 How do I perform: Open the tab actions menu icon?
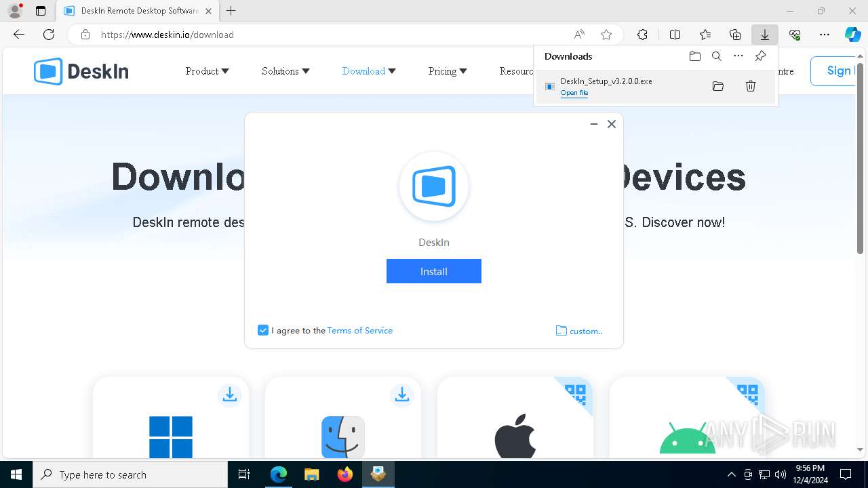point(41,11)
